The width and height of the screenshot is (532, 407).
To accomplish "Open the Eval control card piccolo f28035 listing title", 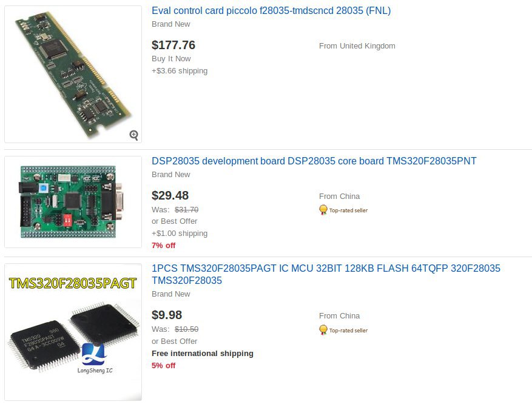I will (x=271, y=10).
